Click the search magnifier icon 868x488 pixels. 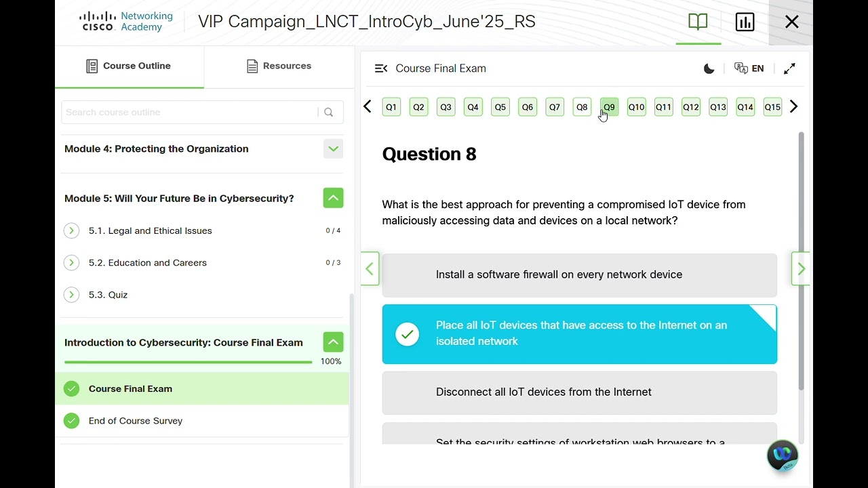(x=329, y=113)
